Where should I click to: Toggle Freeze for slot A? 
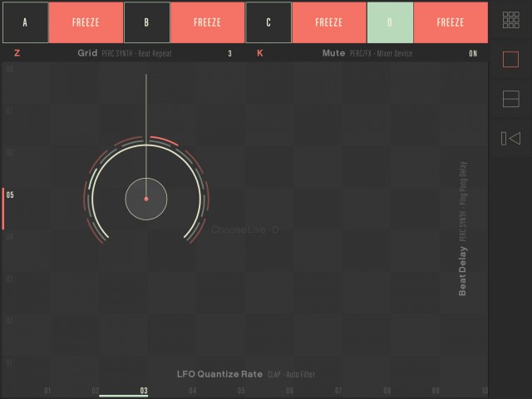(86, 22)
